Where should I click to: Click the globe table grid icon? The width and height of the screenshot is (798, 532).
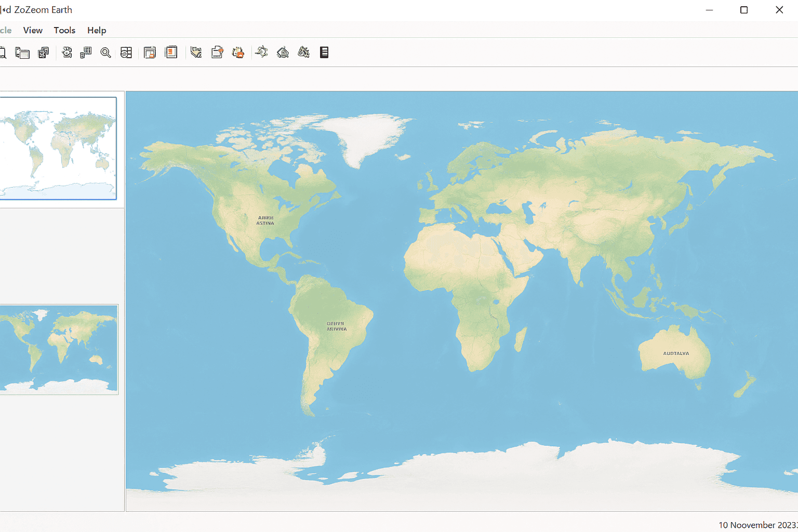pyautogui.click(x=126, y=52)
